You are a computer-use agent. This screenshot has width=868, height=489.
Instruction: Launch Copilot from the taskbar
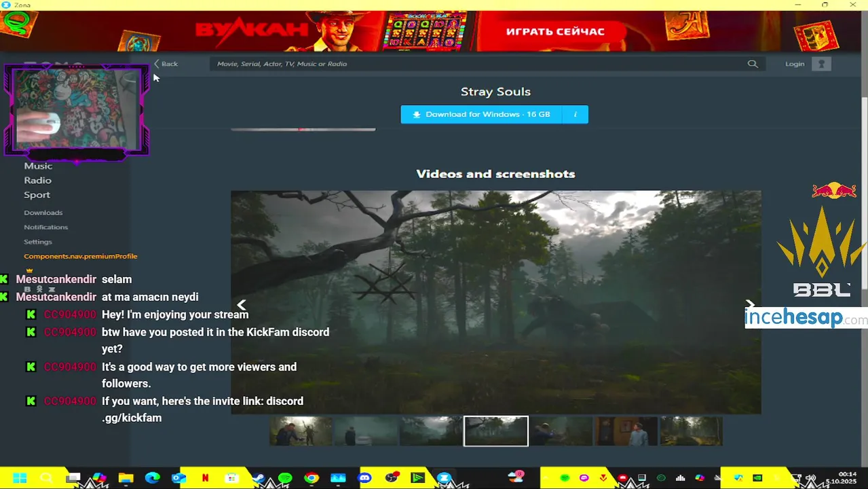pyautogui.click(x=99, y=477)
